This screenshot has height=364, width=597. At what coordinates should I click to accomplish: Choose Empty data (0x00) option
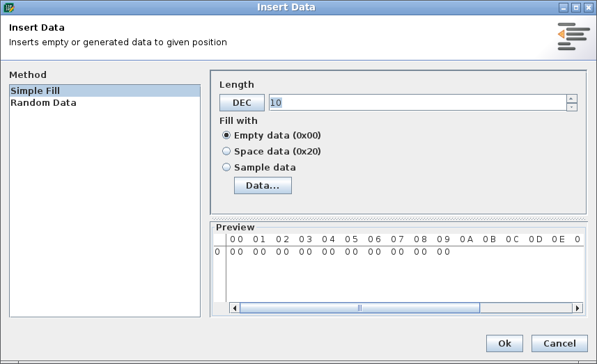point(272,136)
